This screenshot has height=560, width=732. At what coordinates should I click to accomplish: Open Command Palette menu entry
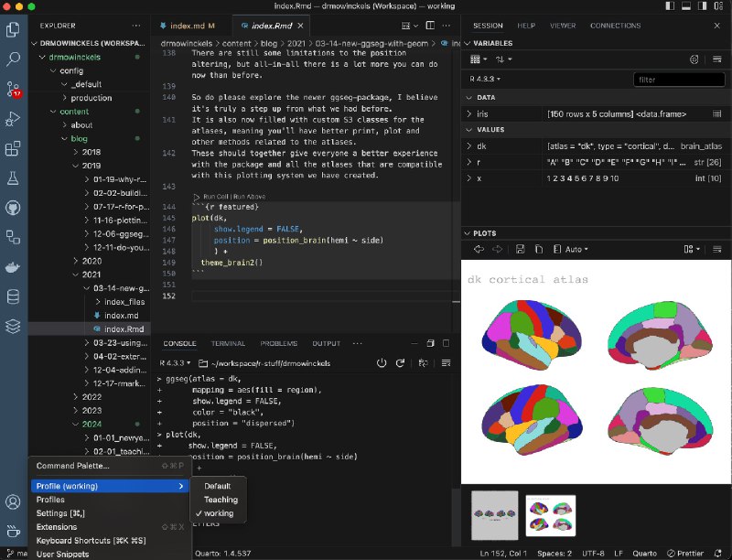[110, 466]
